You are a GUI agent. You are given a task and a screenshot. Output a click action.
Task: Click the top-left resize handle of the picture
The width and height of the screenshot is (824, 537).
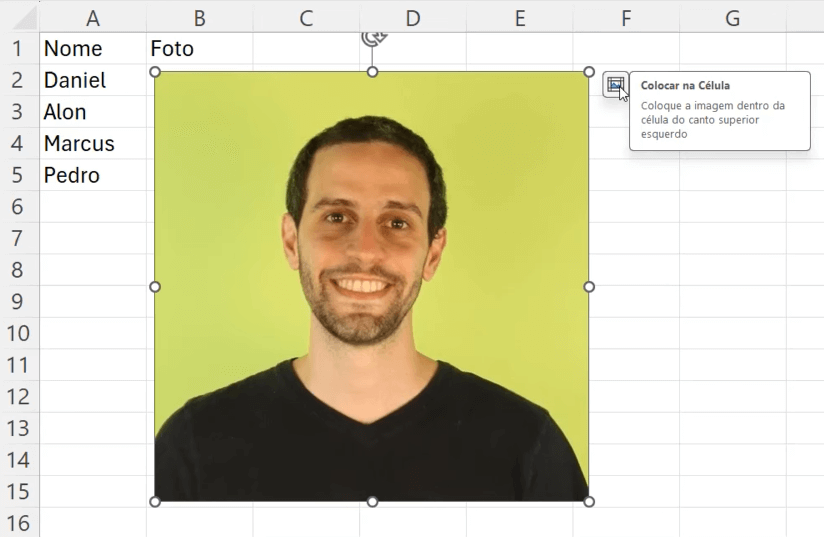tap(155, 71)
